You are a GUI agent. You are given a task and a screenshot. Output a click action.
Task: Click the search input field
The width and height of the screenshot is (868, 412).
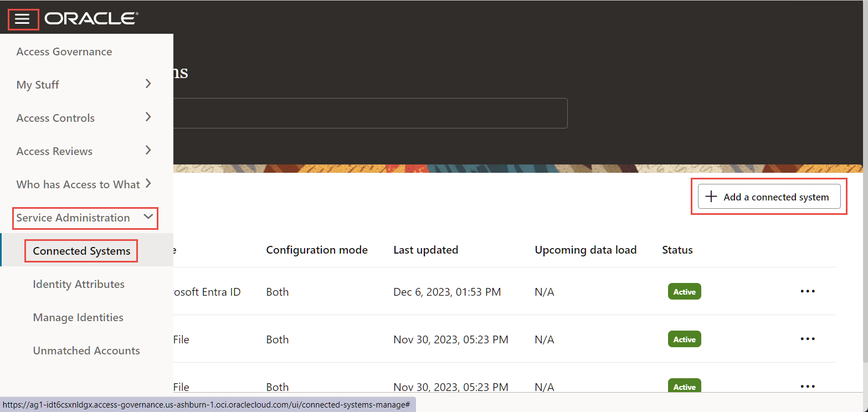click(370, 113)
